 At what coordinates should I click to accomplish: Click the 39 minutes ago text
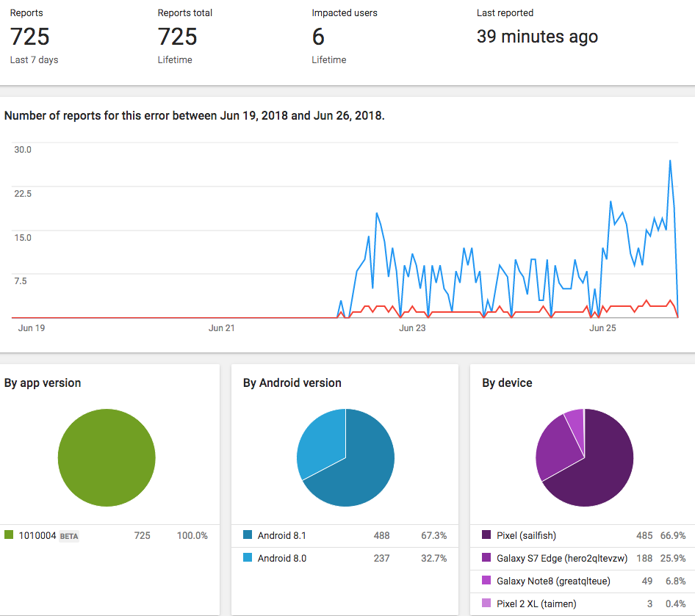pyautogui.click(x=537, y=37)
